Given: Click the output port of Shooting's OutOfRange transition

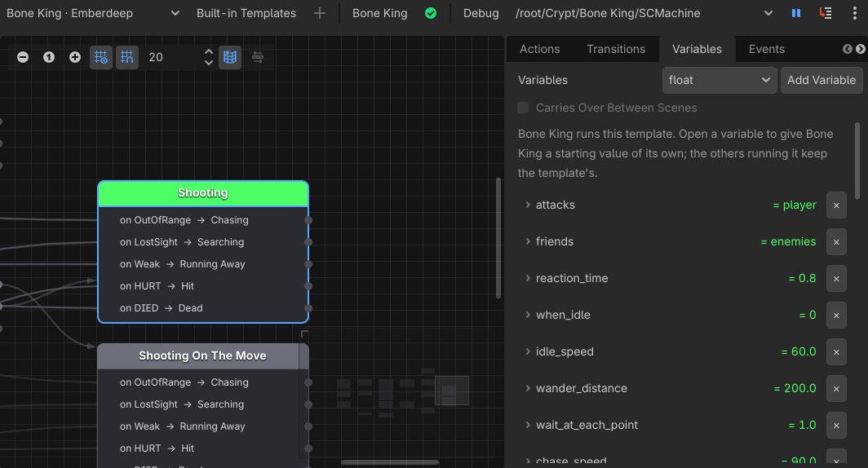Looking at the screenshot, I should (308, 220).
